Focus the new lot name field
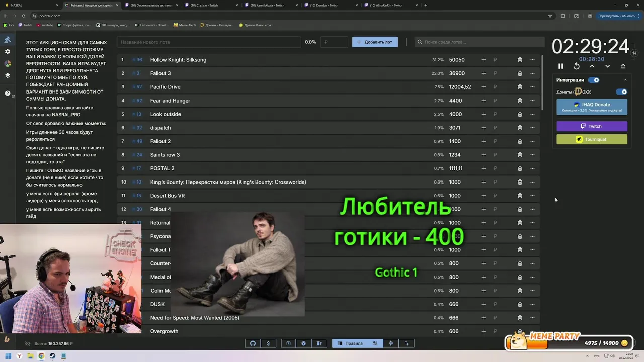The height and width of the screenshot is (362, 644). [x=209, y=42]
